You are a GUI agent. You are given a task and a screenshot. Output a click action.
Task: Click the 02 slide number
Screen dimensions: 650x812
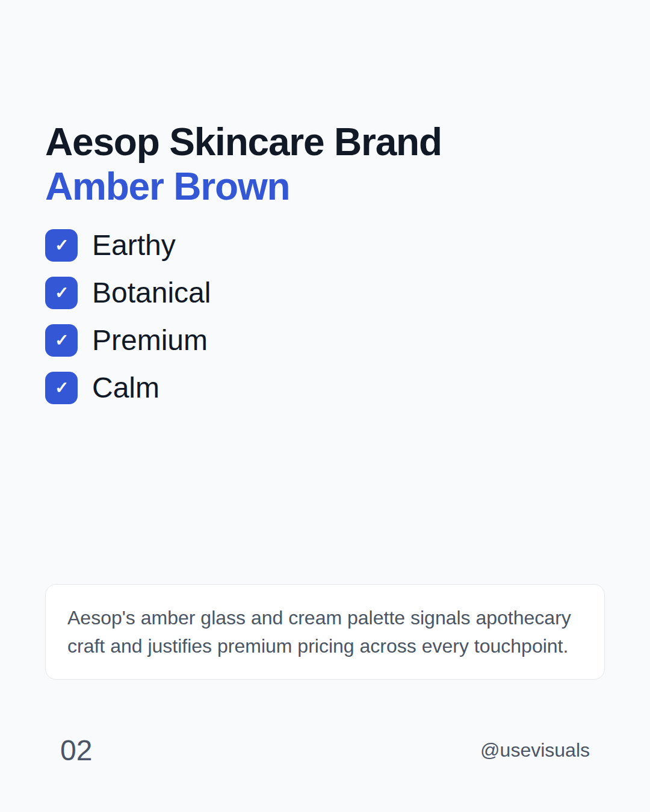(76, 751)
